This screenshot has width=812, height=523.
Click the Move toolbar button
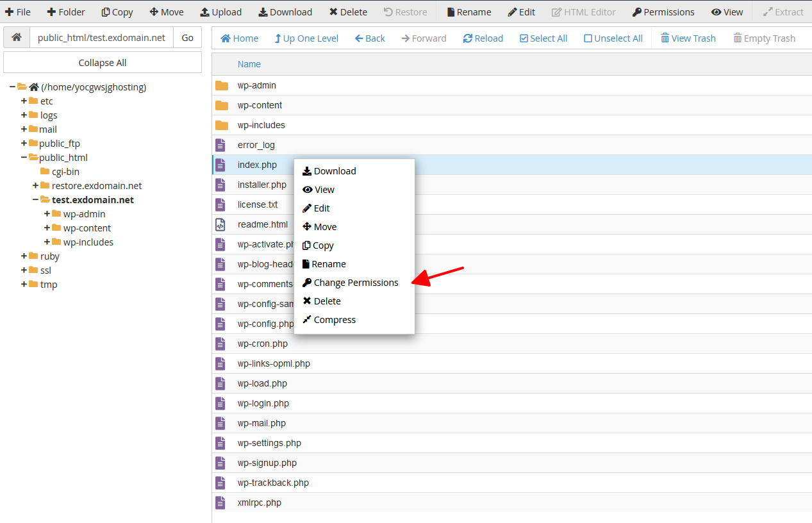[x=167, y=12]
